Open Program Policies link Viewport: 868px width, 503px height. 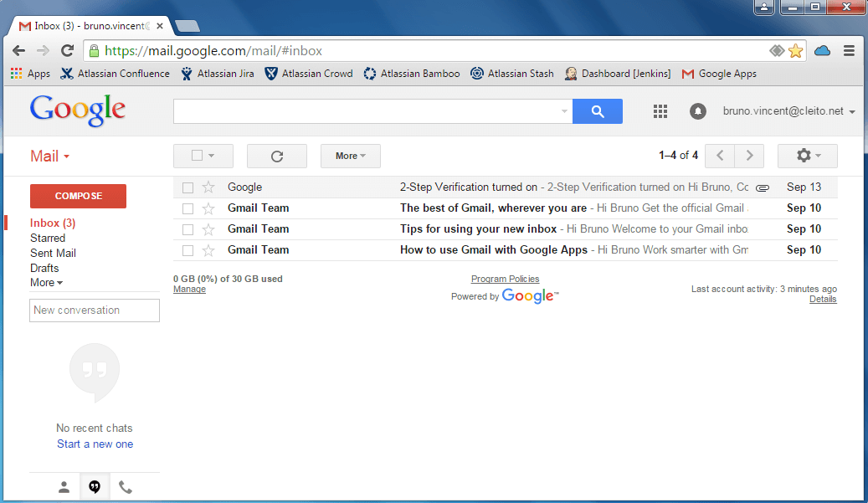coord(505,279)
